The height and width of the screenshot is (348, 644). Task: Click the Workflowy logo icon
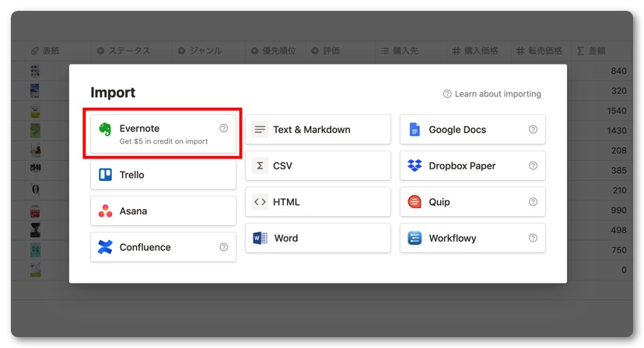(x=415, y=238)
